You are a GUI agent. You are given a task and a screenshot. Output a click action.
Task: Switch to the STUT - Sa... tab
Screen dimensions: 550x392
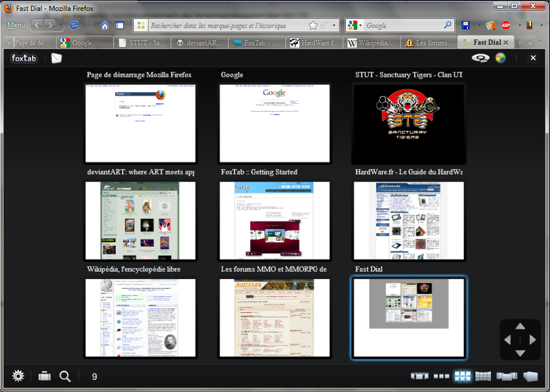click(142, 43)
